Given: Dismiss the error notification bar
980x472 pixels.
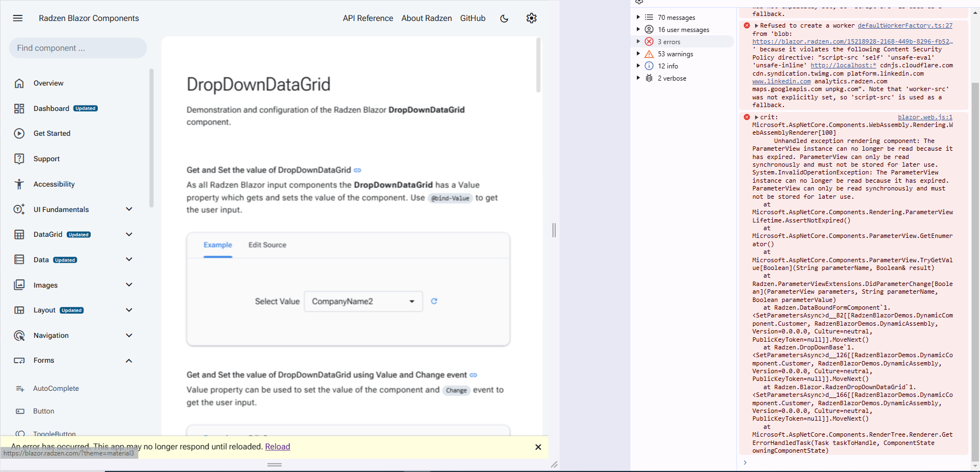Looking at the screenshot, I should [538, 447].
